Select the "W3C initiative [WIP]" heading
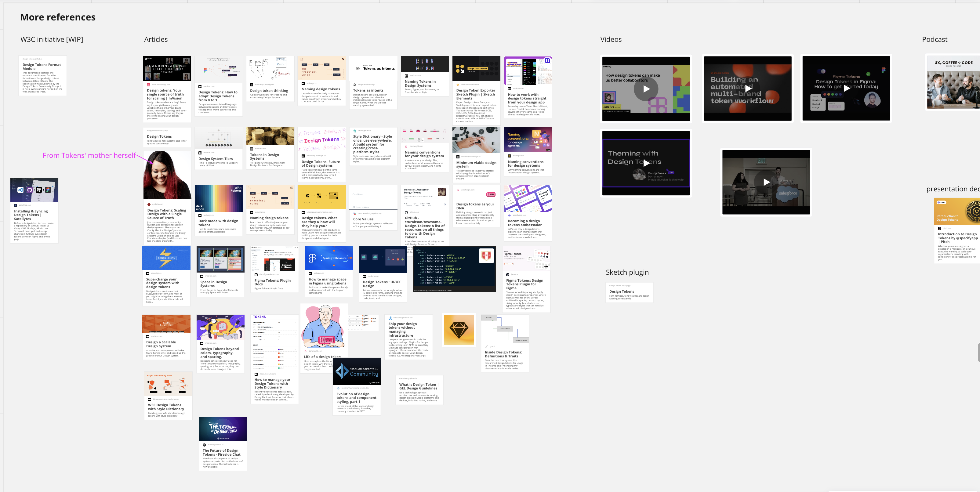This screenshot has width=980, height=492. tap(52, 39)
